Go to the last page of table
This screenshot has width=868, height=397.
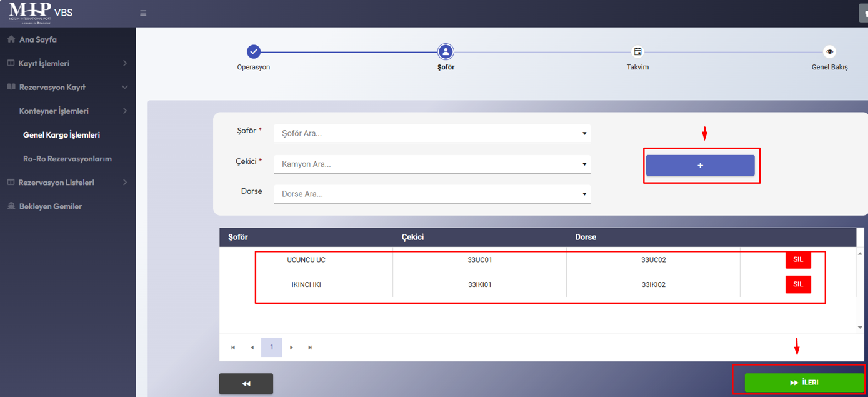310,348
